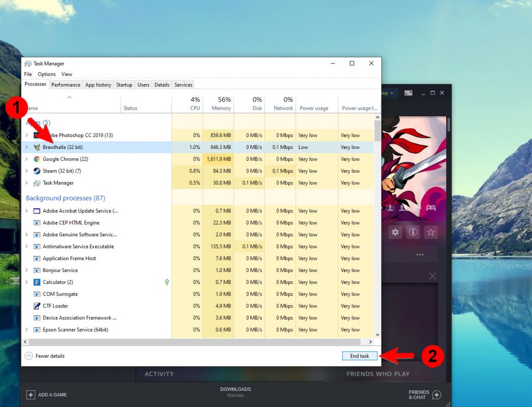Viewport: 532px width, 407px height.
Task: Expand the Steam (32 bit) (7) process group
Action: [x=27, y=171]
